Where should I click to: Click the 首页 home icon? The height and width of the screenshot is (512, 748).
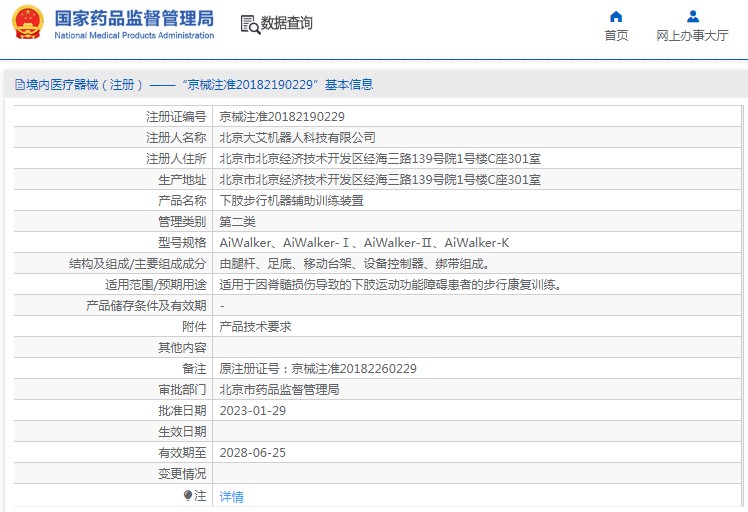(x=616, y=17)
